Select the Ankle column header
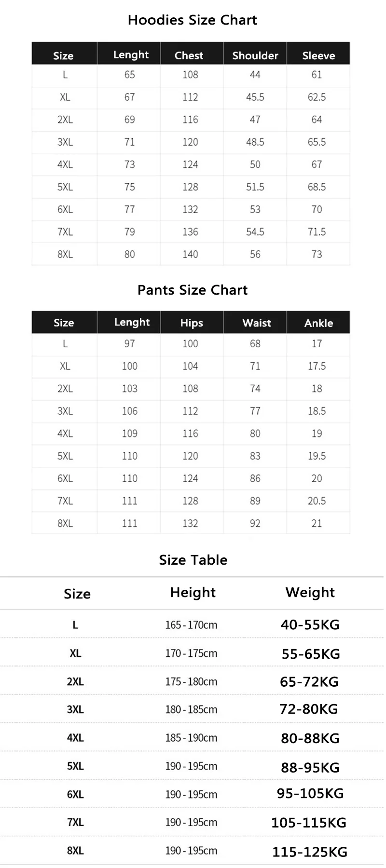The height and width of the screenshot is (868, 386). pos(318,323)
